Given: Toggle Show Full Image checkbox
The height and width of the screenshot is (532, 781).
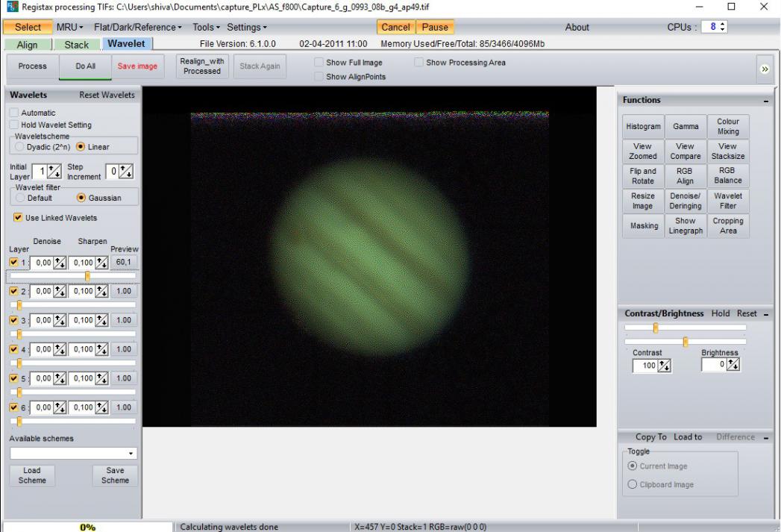Looking at the screenshot, I should (x=319, y=62).
